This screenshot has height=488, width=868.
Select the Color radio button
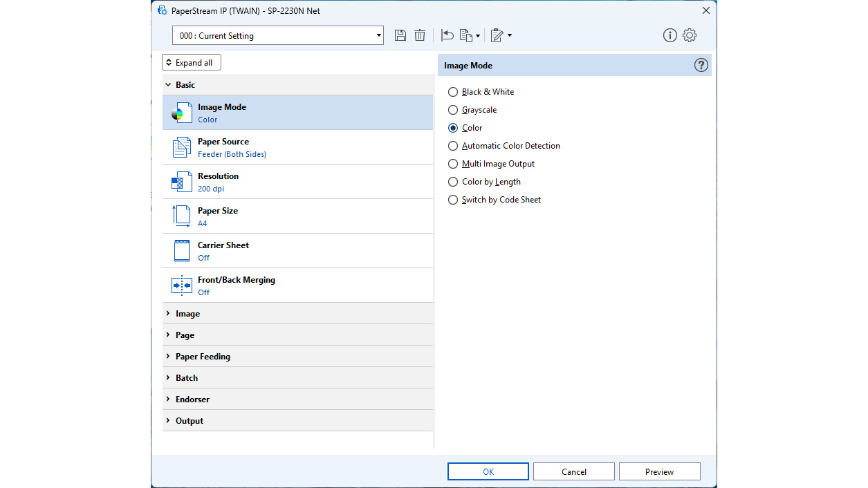click(453, 128)
